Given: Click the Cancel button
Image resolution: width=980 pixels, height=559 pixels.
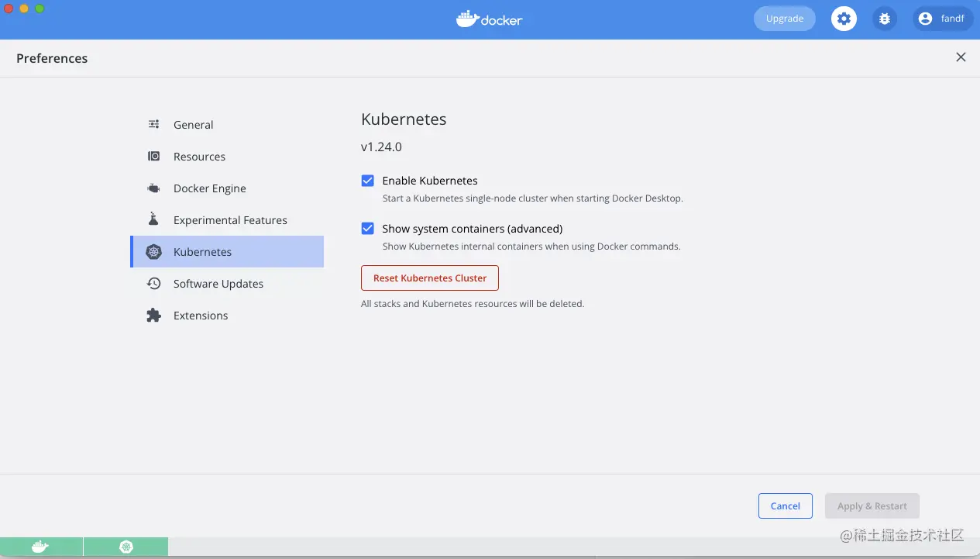Looking at the screenshot, I should pyautogui.click(x=785, y=506).
